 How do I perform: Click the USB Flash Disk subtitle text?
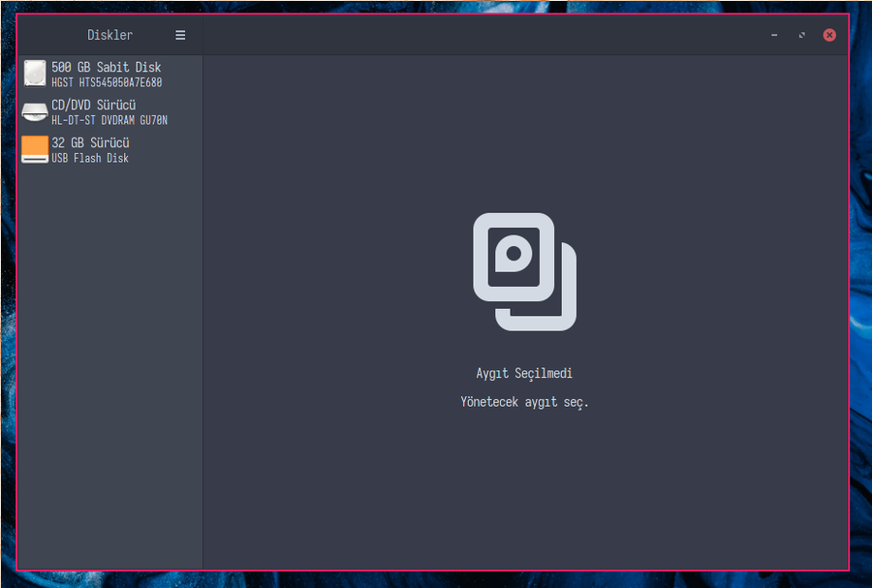(90, 159)
